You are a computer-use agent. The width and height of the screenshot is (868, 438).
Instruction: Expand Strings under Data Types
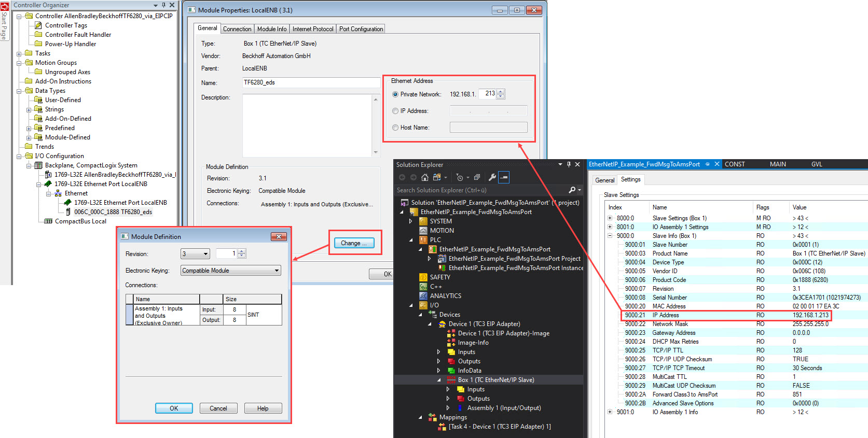point(29,110)
